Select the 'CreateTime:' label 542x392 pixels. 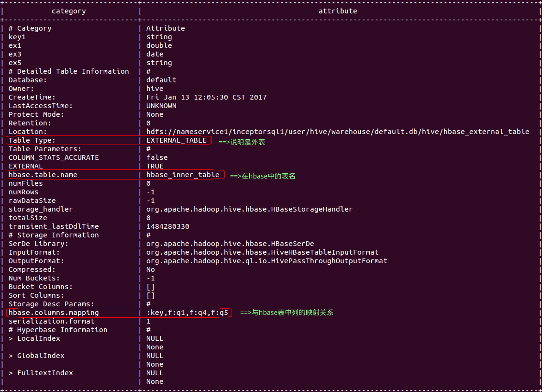click(x=32, y=97)
